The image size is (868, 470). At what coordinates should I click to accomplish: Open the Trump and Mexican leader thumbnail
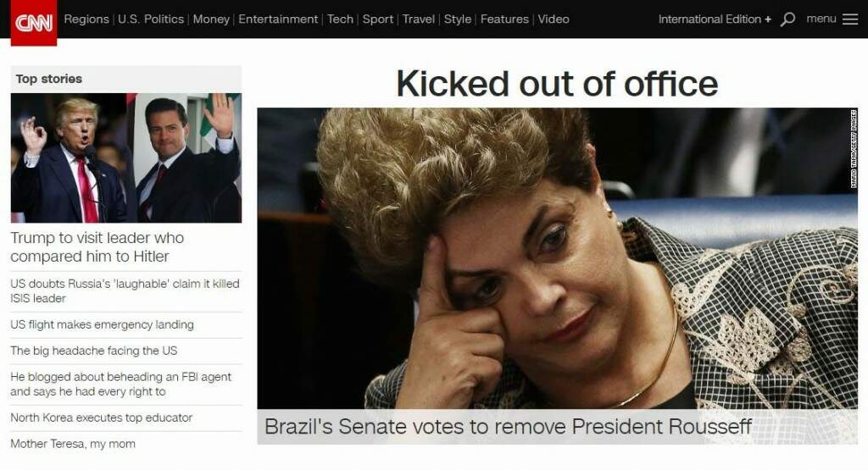coord(126,158)
